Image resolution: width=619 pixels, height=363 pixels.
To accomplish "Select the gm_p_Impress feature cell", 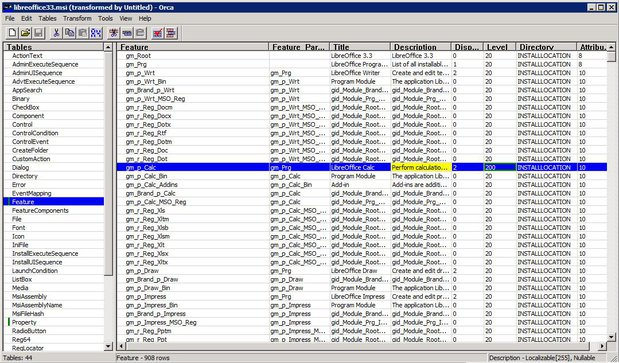I will [x=193, y=297].
